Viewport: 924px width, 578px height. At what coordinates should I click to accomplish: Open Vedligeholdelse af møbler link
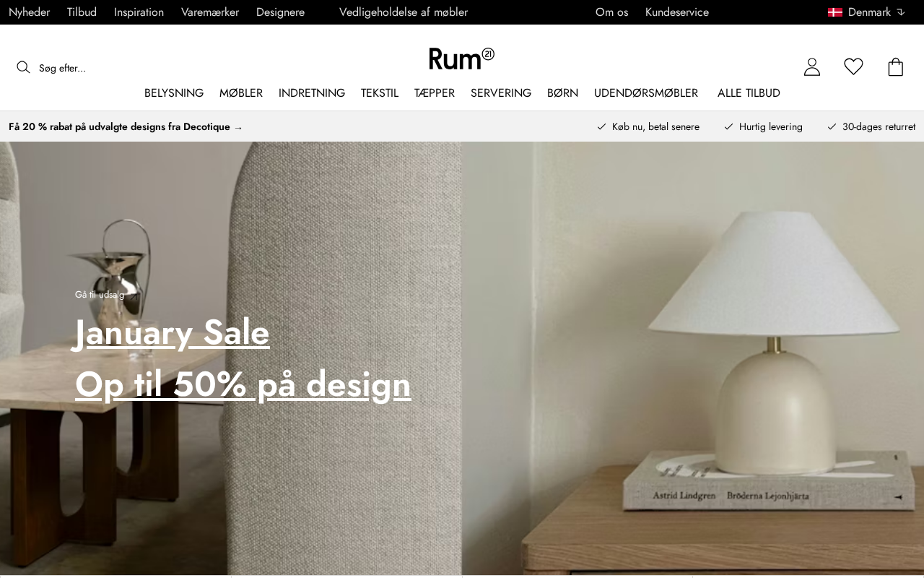click(x=404, y=12)
